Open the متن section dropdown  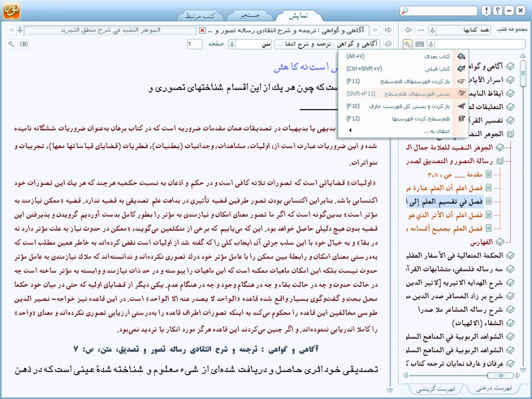pos(232,44)
